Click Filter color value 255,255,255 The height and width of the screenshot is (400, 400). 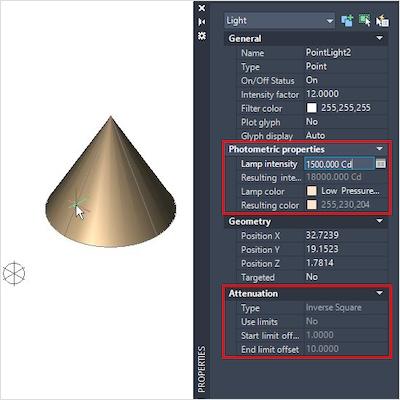click(346, 108)
